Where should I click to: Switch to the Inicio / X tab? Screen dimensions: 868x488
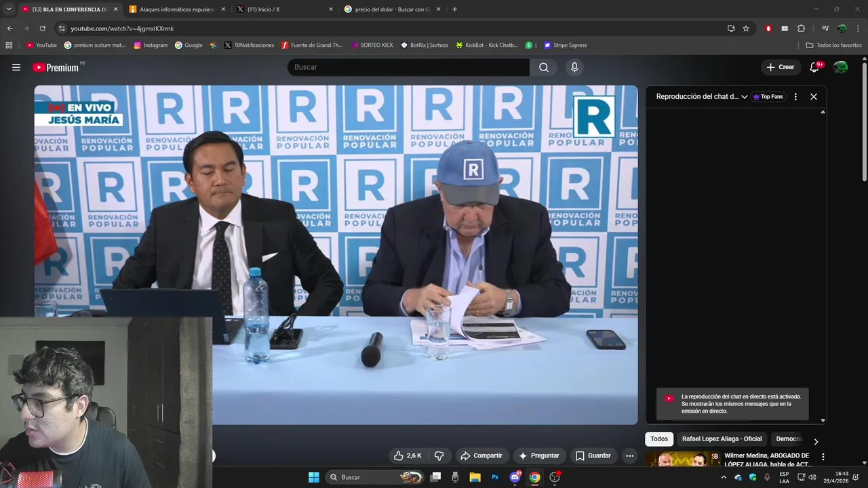point(283,9)
